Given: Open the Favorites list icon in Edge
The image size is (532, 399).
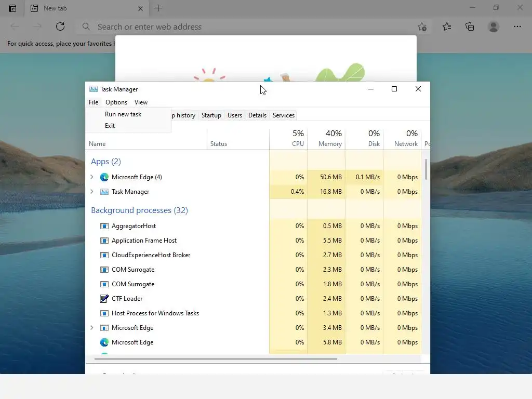Looking at the screenshot, I should point(447,26).
